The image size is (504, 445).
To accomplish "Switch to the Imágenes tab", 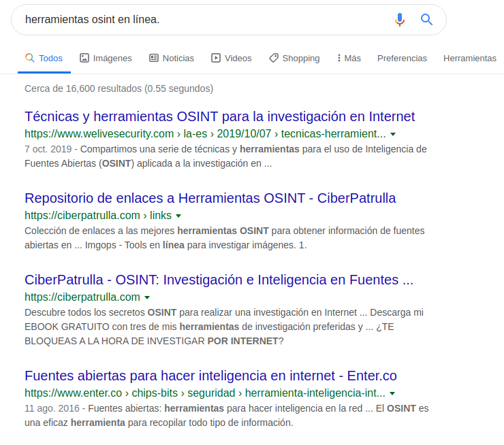I will tap(106, 59).
